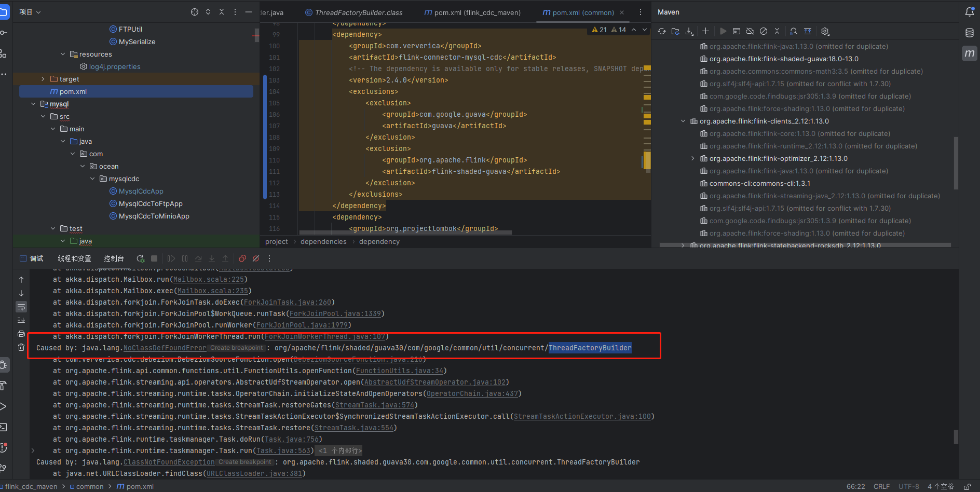Switch to pom.xml (flink_cdc_maven) tab
Screen dimensions: 980x492
coord(472,12)
